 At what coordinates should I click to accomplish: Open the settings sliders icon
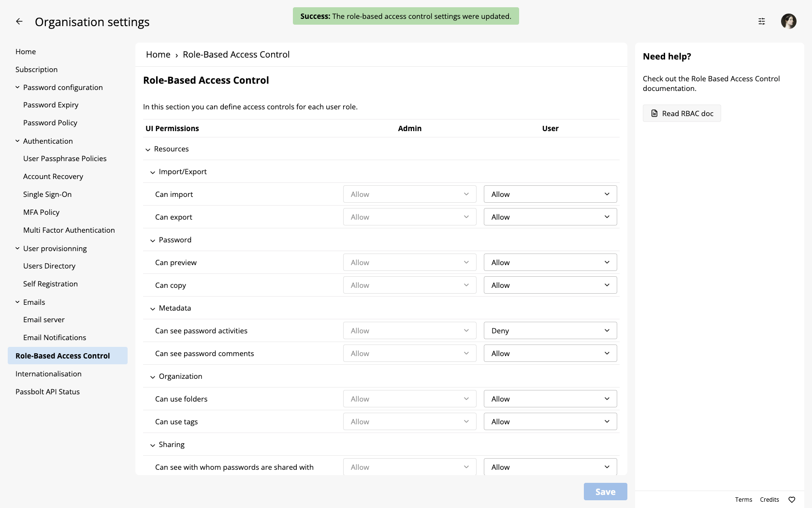[762, 21]
